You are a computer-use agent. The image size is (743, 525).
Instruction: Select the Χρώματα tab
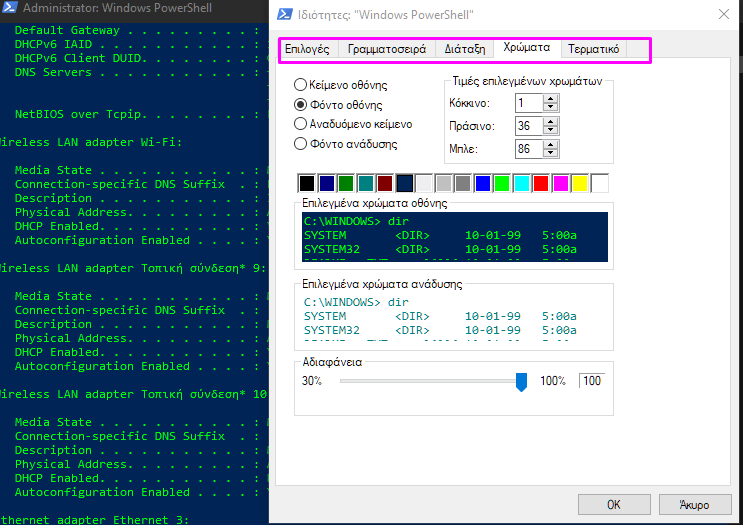(527, 48)
